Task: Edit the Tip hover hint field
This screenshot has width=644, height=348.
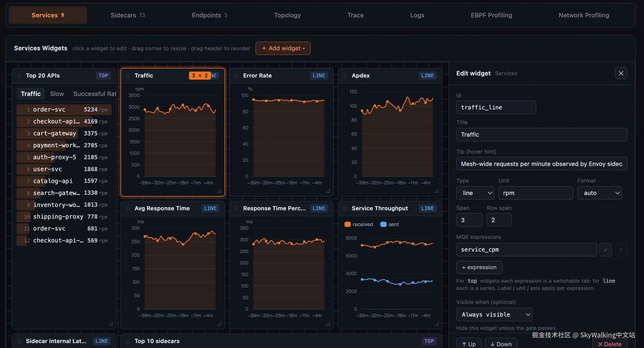Action: point(542,164)
